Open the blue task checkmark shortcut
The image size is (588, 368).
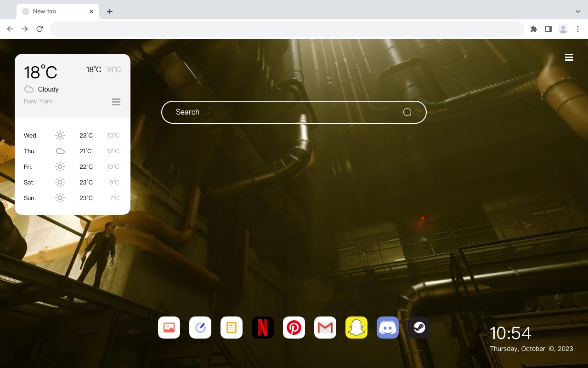pos(200,328)
